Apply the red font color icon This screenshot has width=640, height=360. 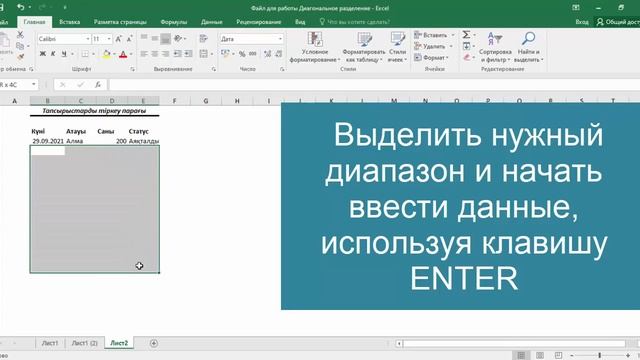tap(123, 54)
